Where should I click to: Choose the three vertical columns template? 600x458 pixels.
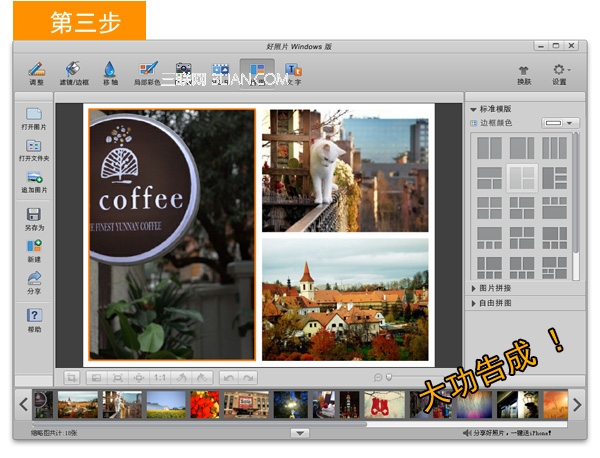(554, 148)
